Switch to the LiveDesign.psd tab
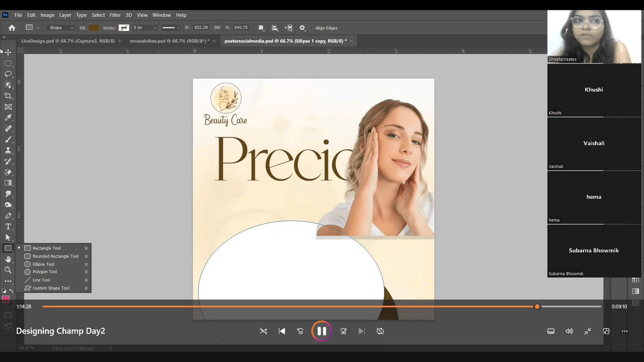 pos(68,41)
